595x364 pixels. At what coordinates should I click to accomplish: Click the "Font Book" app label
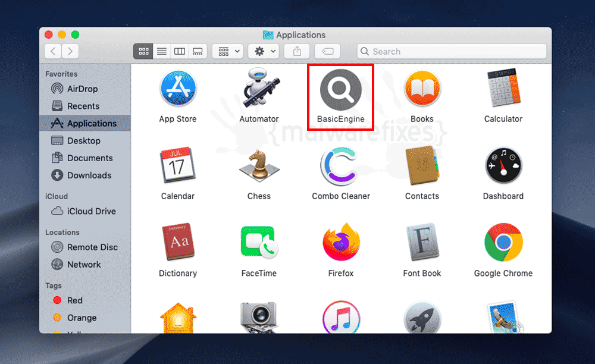[x=422, y=274]
